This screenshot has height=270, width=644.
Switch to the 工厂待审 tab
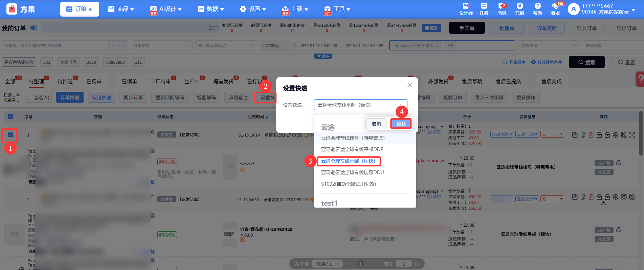tap(161, 82)
